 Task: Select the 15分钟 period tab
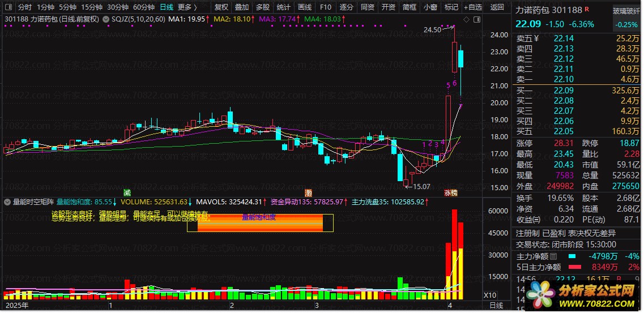[91, 7]
